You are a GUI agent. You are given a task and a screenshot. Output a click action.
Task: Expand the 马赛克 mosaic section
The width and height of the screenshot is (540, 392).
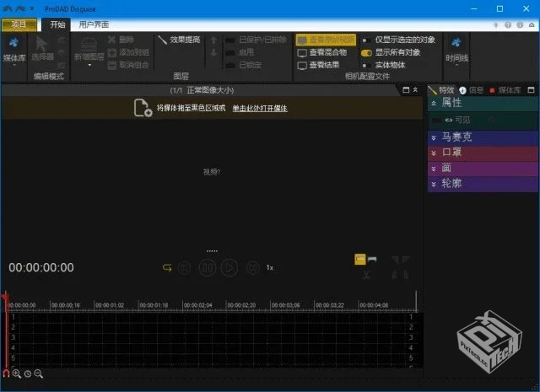click(434, 137)
